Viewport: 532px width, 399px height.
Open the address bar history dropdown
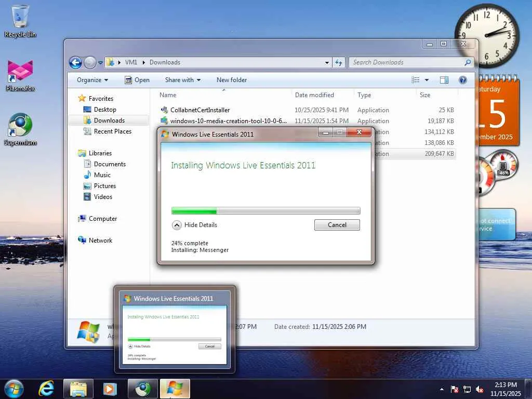[x=327, y=63]
